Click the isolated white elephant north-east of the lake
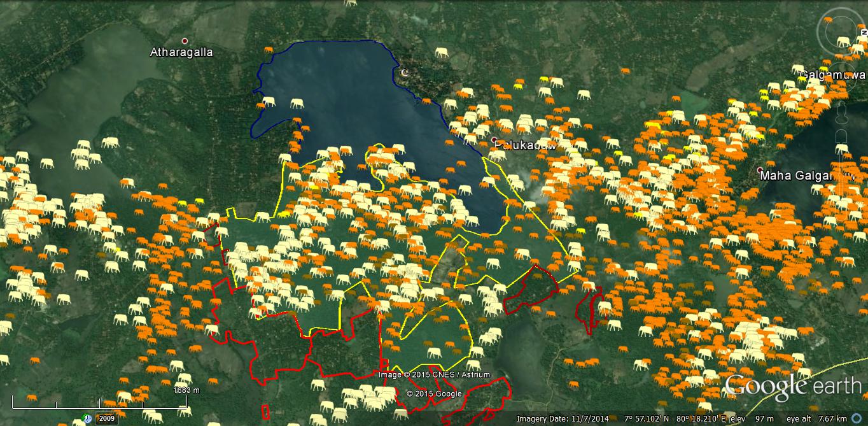Viewport: 868px width, 426px height. [442, 52]
